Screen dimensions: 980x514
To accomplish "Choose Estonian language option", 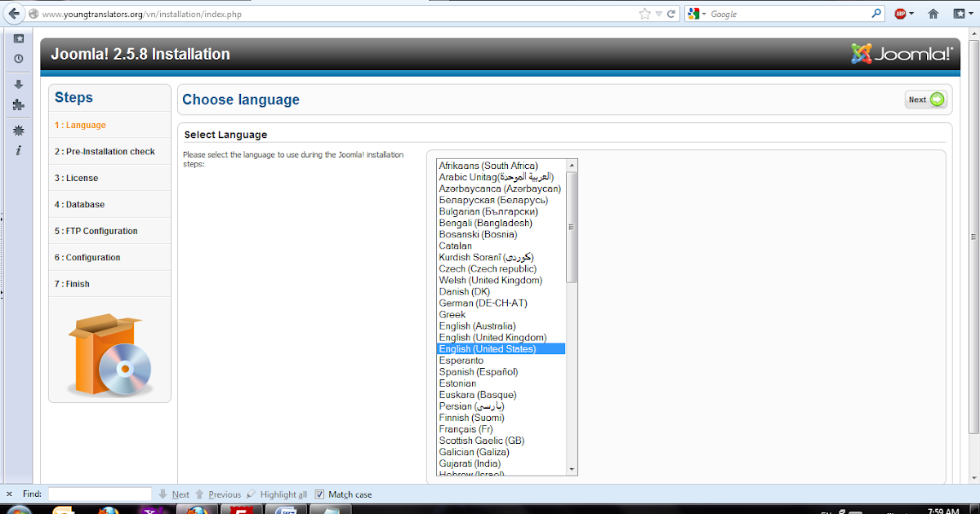I will [x=501, y=383].
